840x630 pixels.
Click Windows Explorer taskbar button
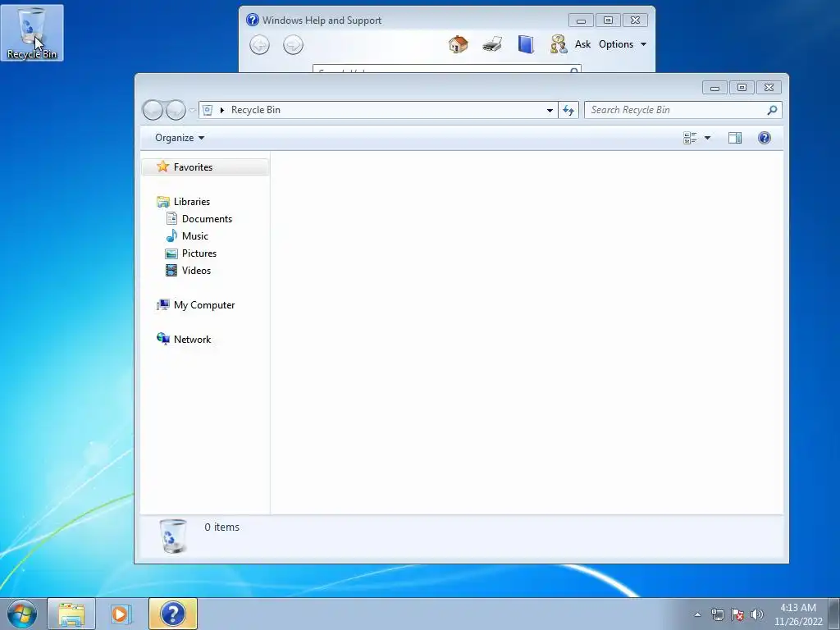tap(71, 614)
